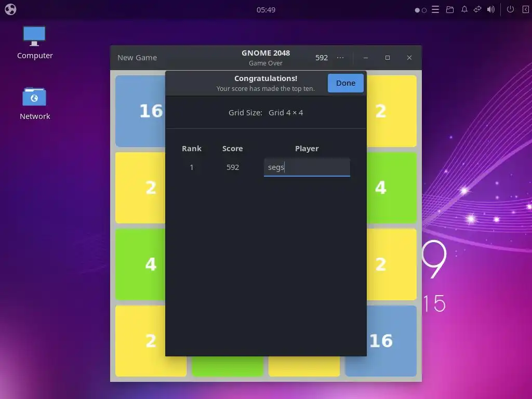Click the Player name input field
The image size is (532, 399).
307,167
